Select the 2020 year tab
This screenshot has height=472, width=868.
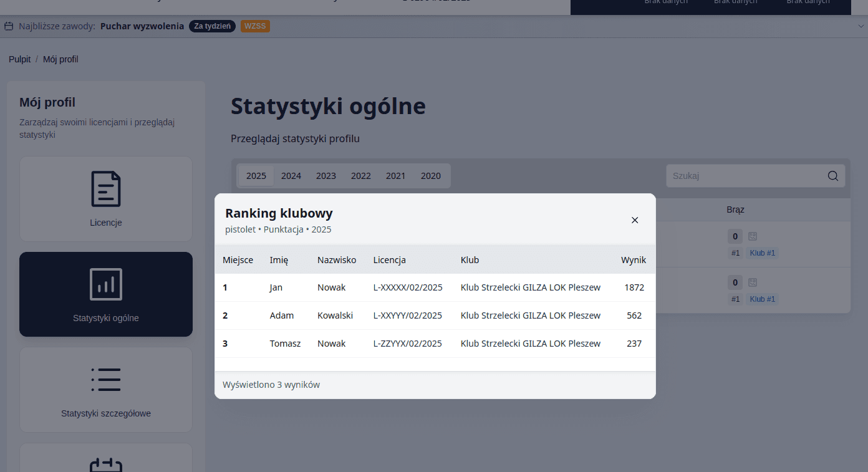(430, 176)
